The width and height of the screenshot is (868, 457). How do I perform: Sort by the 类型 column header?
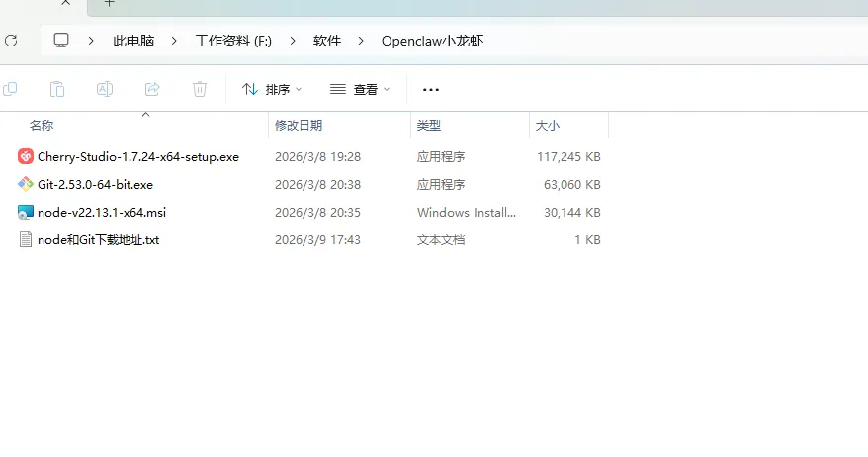pos(429,126)
